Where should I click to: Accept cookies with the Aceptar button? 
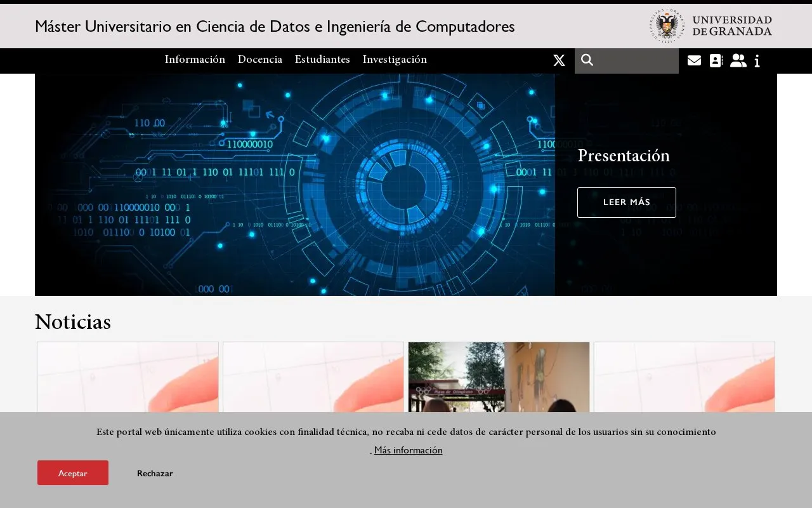coord(73,473)
